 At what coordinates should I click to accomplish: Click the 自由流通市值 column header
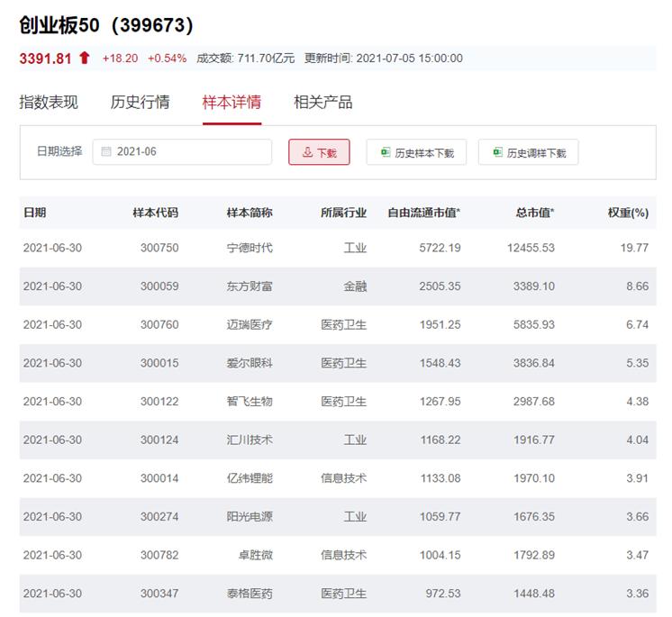point(424,212)
